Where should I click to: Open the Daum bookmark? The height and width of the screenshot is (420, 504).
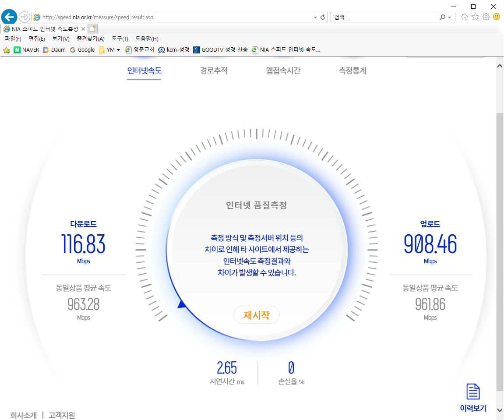click(x=54, y=50)
